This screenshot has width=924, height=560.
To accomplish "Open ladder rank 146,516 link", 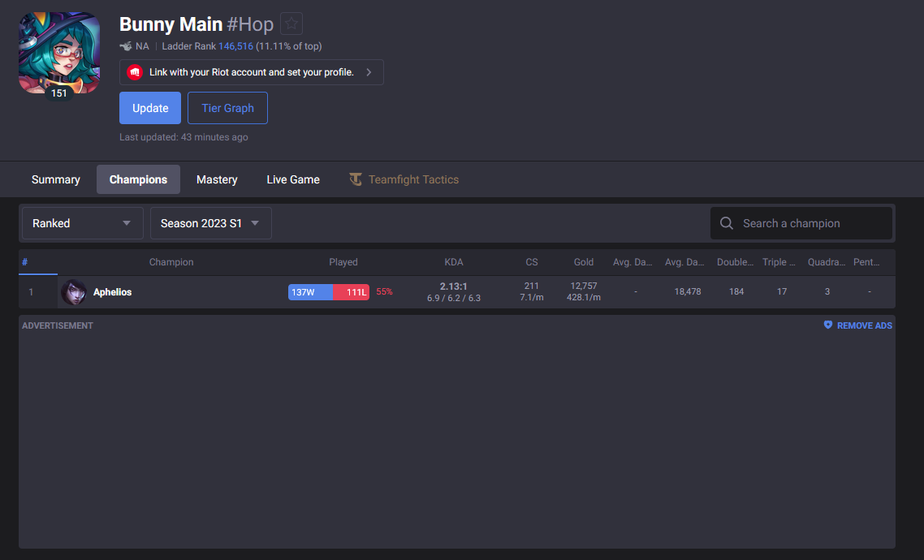I will point(235,46).
